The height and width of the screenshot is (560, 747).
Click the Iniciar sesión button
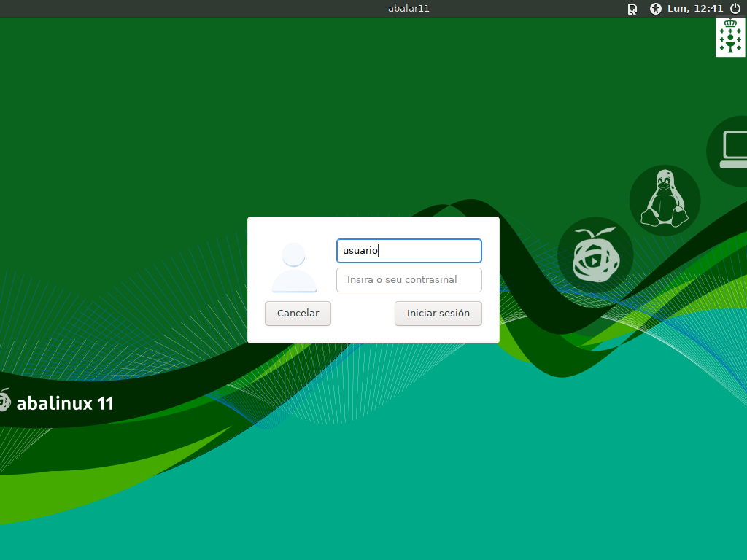pos(438,314)
